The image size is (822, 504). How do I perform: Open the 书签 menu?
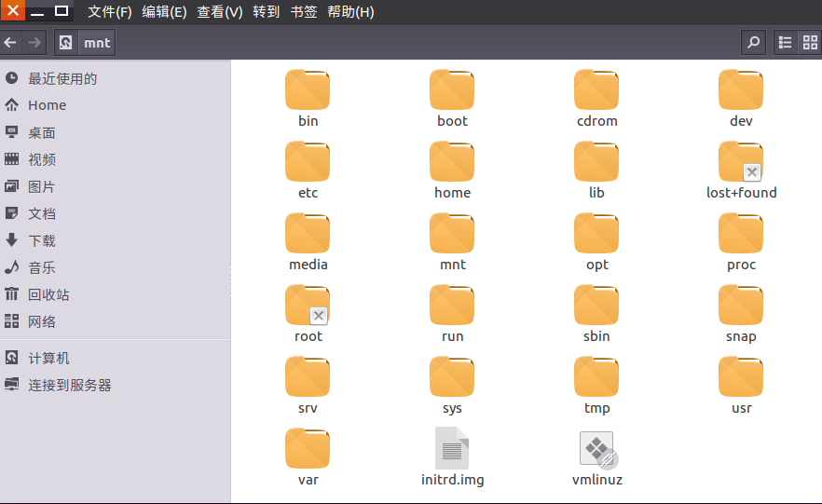coord(304,11)
